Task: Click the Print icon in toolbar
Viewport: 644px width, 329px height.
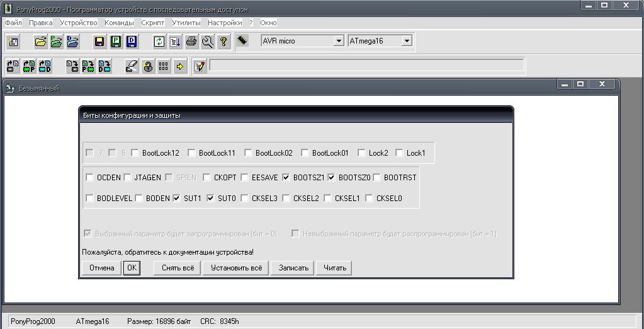Action: click(x=191, y=42)
